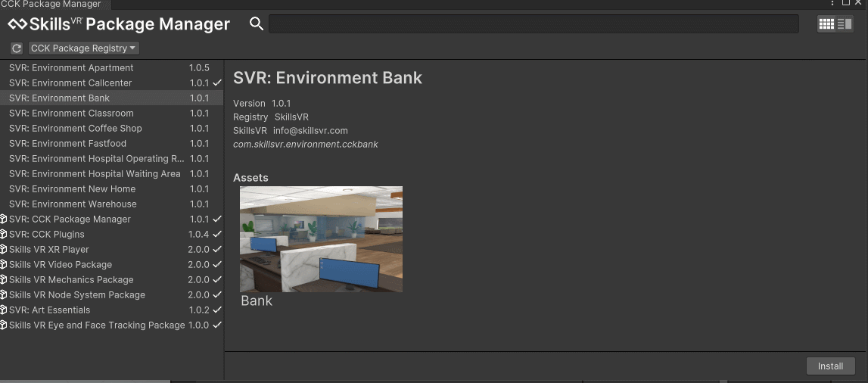Click package icon beside Skills VR XR Player

click(x=4, y=249)
